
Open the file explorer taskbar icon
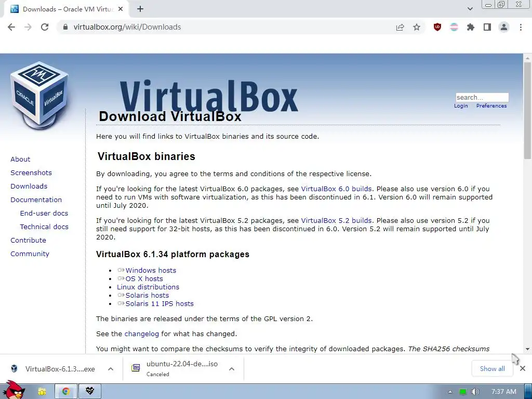point(42,392)
